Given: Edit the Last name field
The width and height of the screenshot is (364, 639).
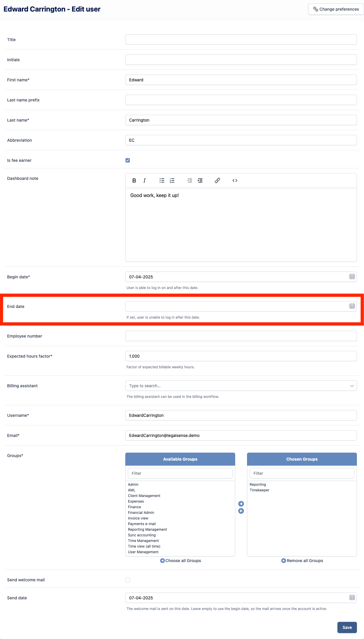Looking at the screenshot, I should point(241,120).
